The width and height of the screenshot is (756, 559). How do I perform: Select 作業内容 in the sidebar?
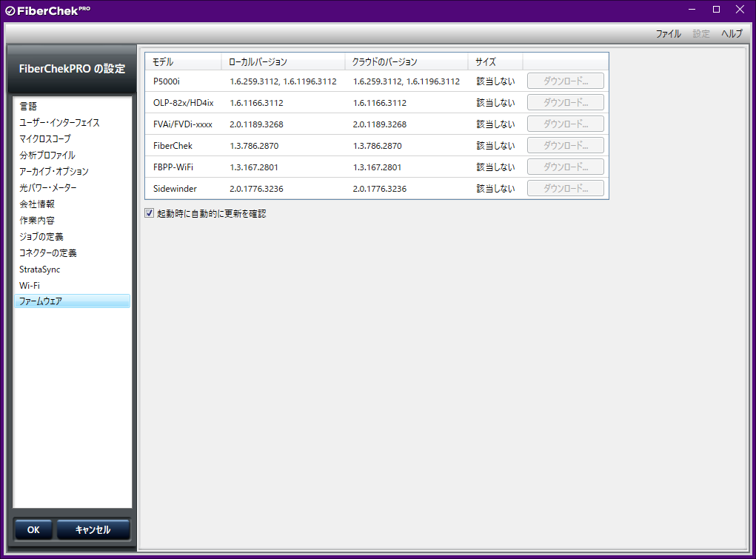73,221
